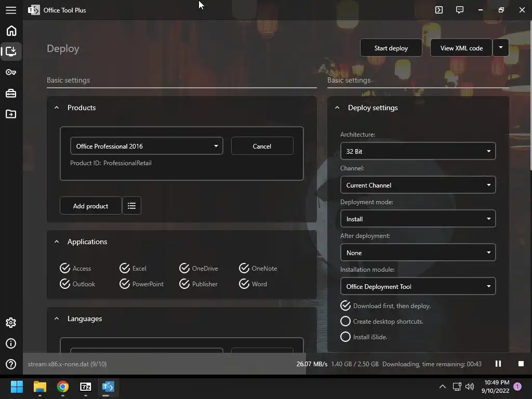Click the Office Tool Plus logo
The image size is (532, 399).
click(34, 10)
